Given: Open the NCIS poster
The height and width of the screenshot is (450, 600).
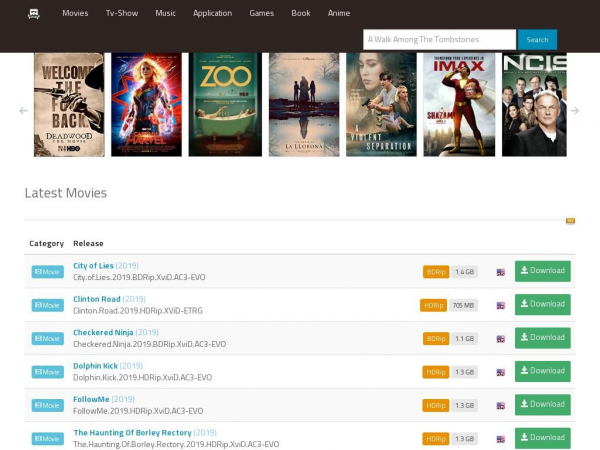Looking at the screenshot, I should (534, 104).
